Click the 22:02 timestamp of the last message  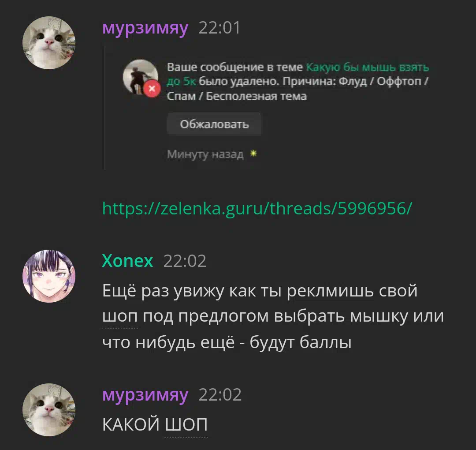(220, 395)
